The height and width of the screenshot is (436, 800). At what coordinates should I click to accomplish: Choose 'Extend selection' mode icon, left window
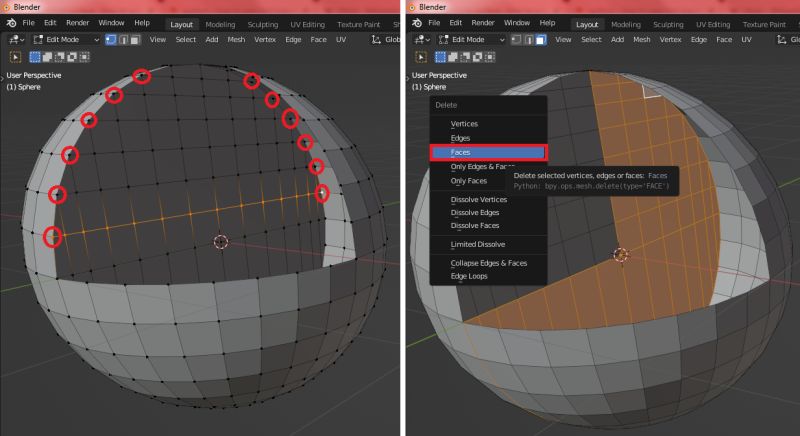coord(47,57)
